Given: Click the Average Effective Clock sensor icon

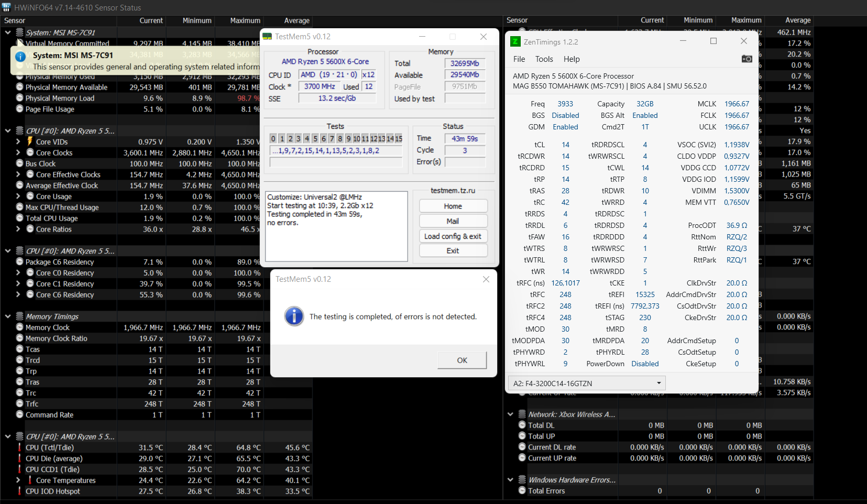Looking at the screenshot, I should [x=20, y=185].
